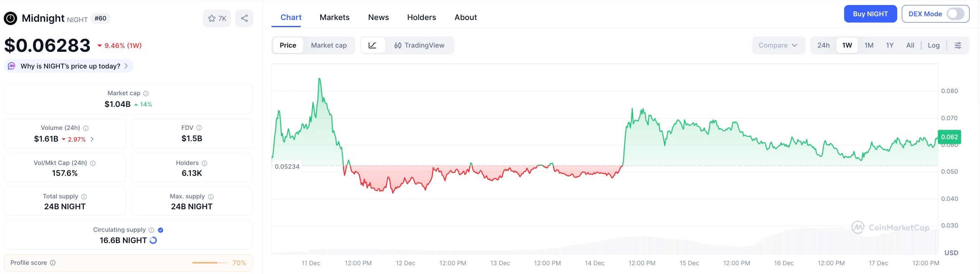Click the 14 Dec date axis label
Image resolution: width=980 pixels, height=274 pixels.
595,263
